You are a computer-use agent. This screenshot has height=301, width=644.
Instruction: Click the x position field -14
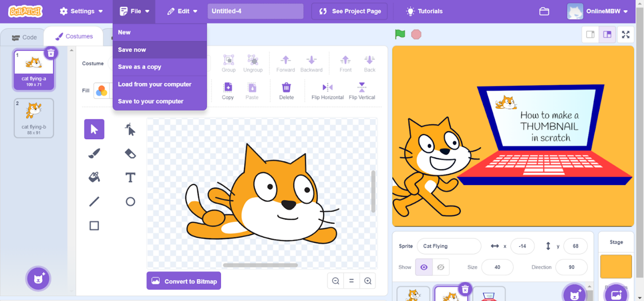click(522, 246)
